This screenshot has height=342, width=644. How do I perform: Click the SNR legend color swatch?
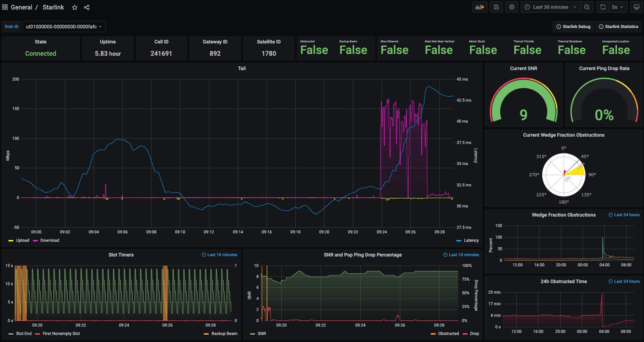tap(253, 334)
